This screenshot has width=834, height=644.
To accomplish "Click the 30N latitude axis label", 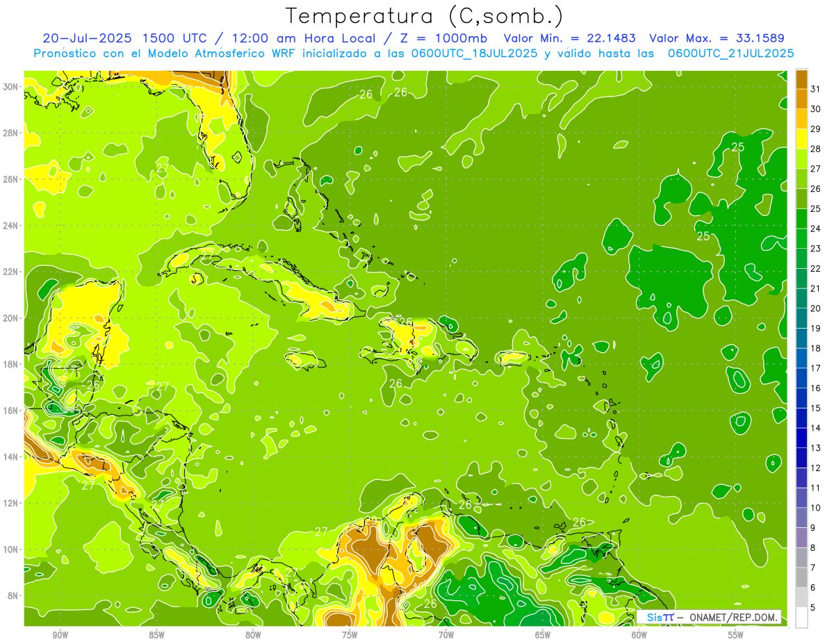I will click(11, 86).
